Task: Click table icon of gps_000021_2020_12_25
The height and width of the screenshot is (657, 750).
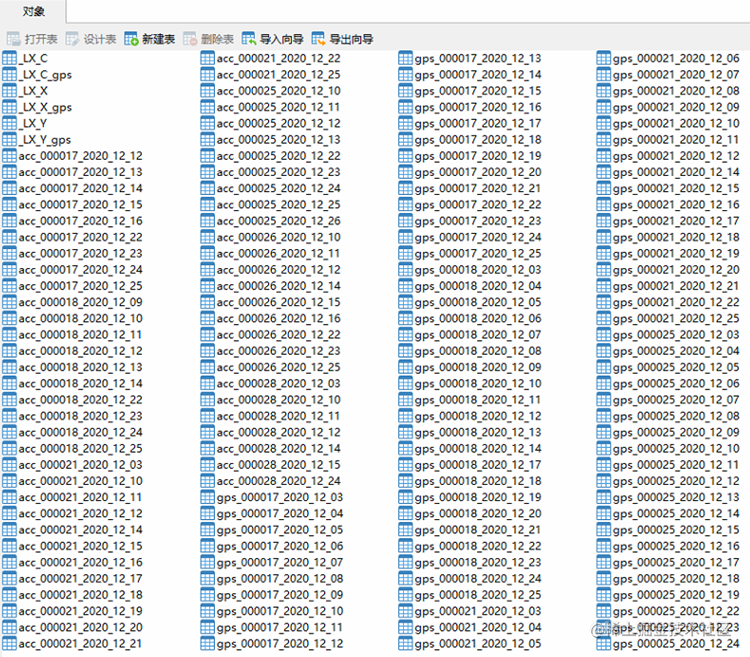Action: [604, 318]
